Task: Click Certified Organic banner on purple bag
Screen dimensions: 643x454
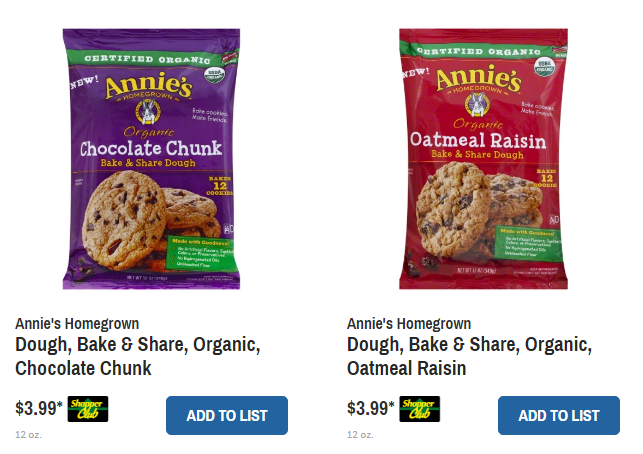Action: [148, 59]
